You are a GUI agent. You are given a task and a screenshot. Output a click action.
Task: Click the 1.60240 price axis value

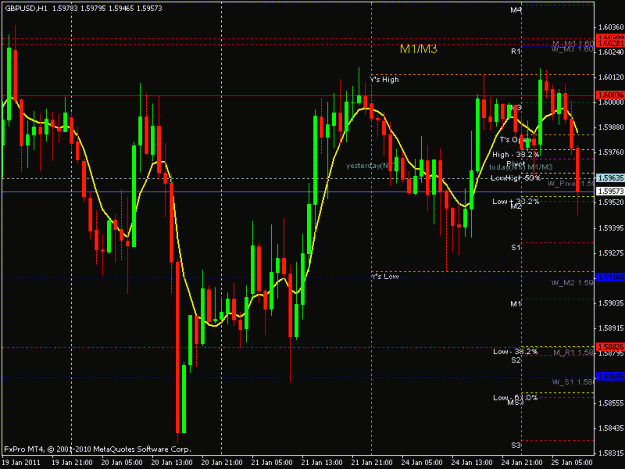(x=611, y=52)
